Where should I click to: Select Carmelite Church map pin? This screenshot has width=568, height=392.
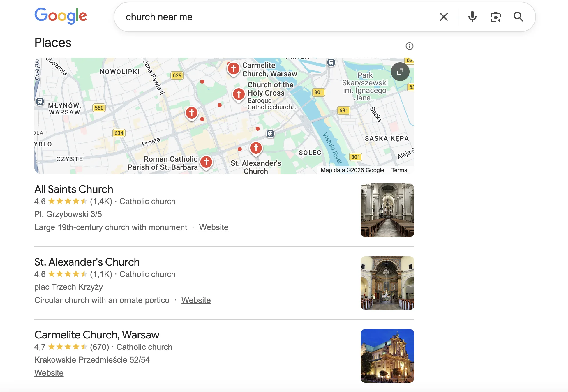[233, 69]
